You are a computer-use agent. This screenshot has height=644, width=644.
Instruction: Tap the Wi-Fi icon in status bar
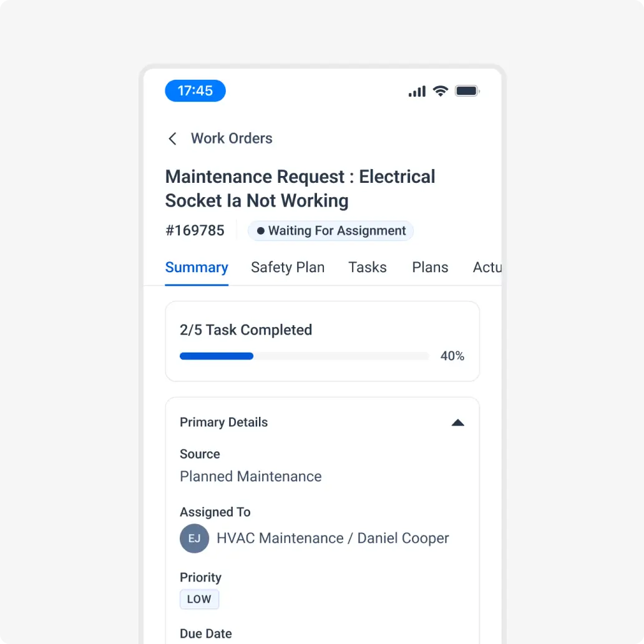(441, 90)
